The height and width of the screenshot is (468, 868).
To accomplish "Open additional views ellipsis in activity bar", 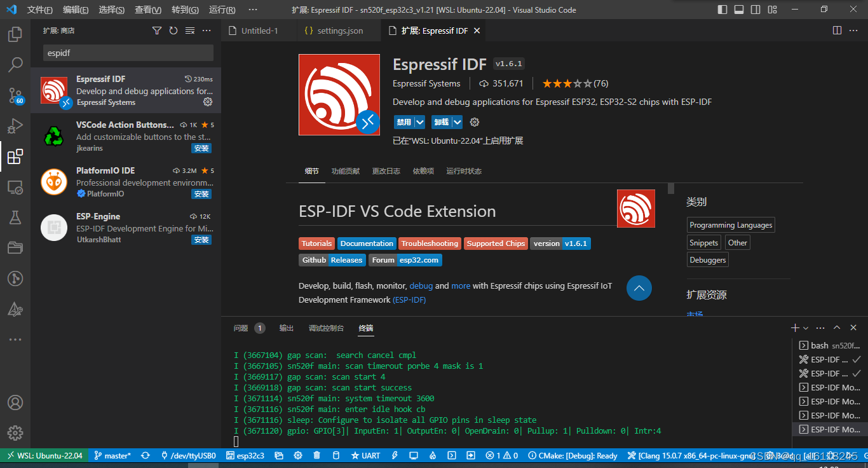I will (15, 340).
